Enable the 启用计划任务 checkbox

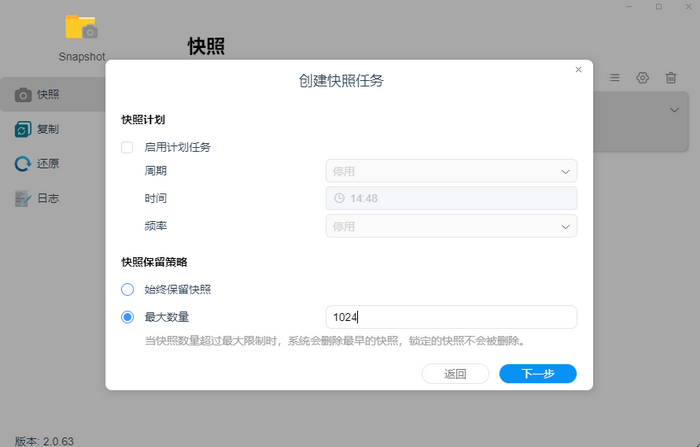click(127, 147)
